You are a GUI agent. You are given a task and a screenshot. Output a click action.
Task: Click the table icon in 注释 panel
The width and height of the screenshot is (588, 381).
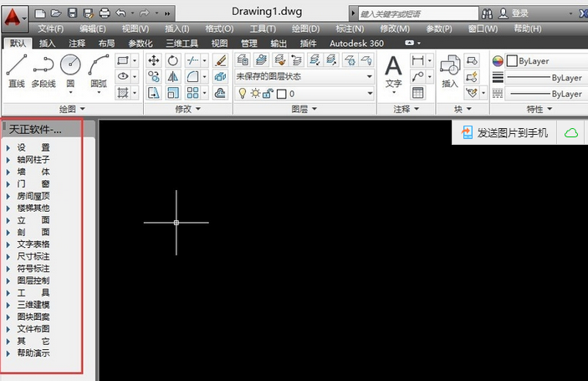click(417, 93)
